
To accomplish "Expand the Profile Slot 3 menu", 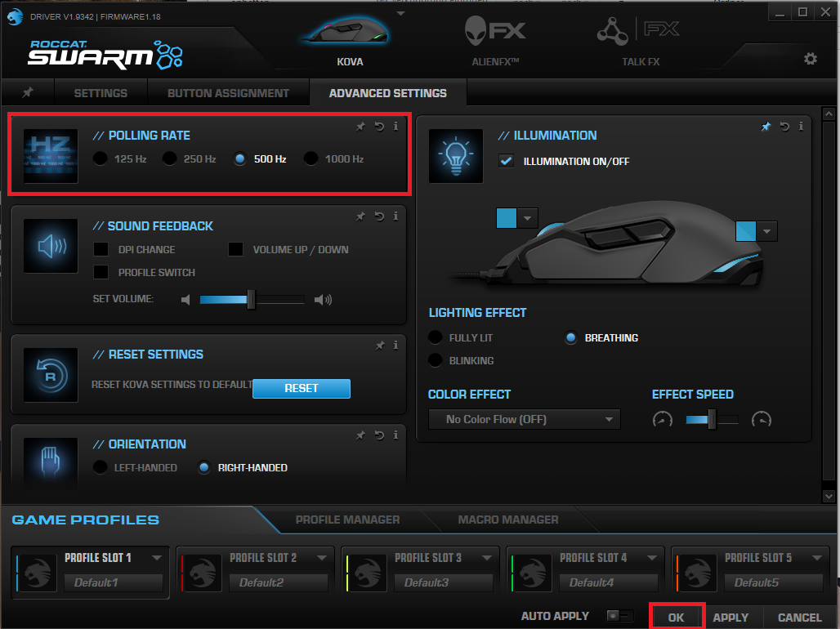I will pyautogui.click(x=487, y=558).
